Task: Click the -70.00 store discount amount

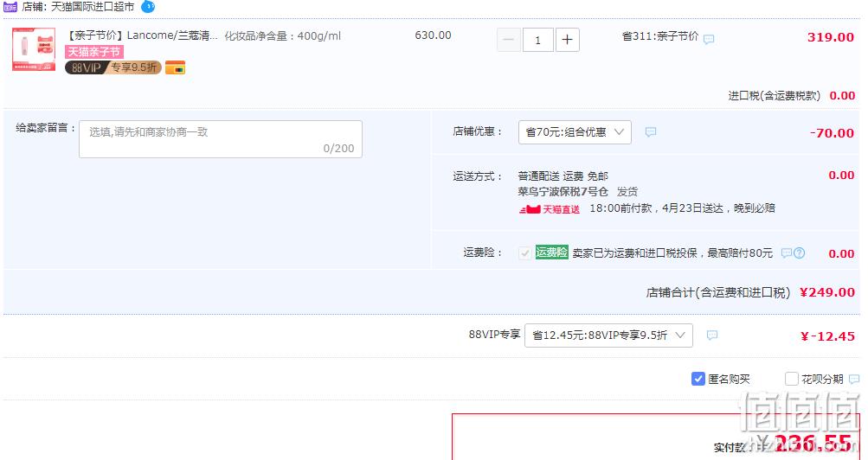Action: click(x=832, y=133)
